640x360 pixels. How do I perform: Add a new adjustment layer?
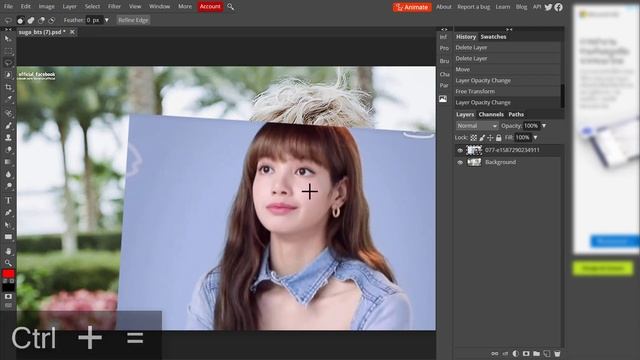click(516, 353)
